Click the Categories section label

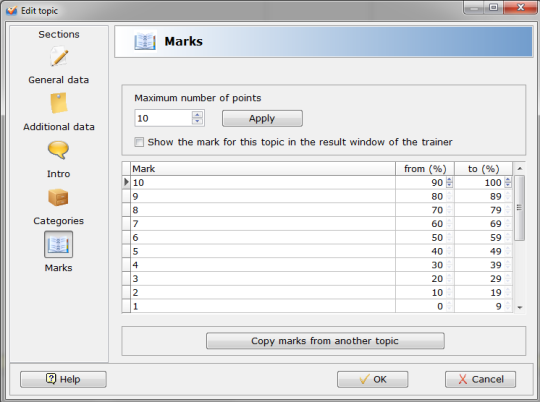tap(59, 221)
